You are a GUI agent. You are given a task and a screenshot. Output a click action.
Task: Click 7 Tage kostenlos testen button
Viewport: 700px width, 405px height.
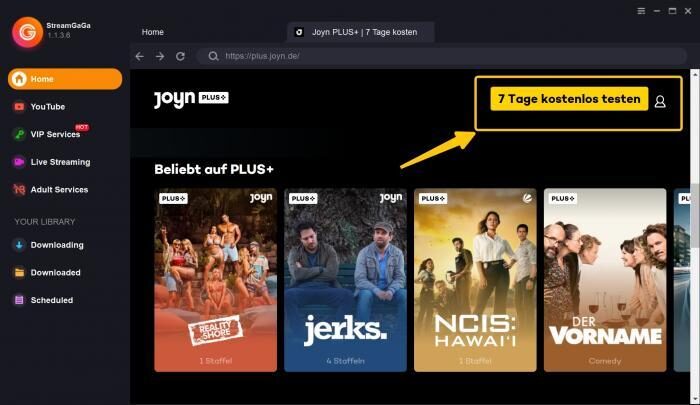pyautogui.click(x=569, y=99)
